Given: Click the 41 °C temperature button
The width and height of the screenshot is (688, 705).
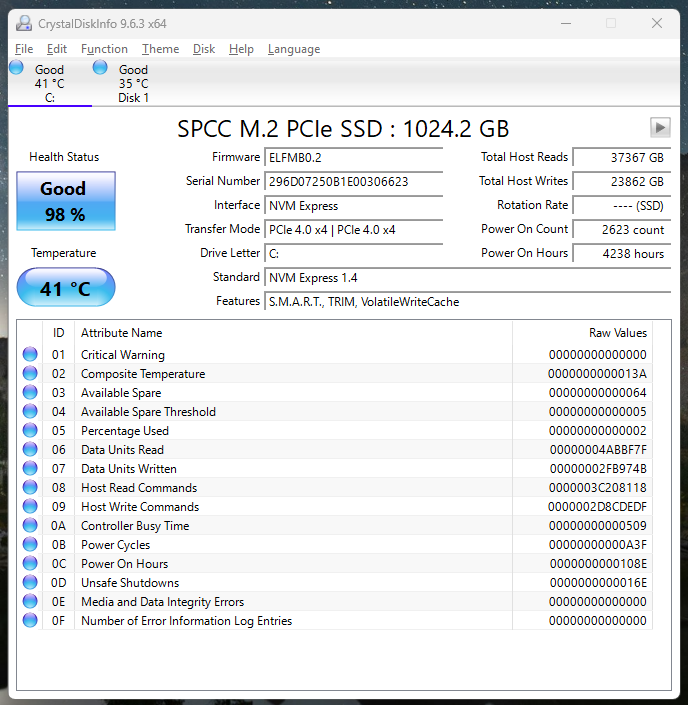Looking at the screenshot, I should [66, 288].
